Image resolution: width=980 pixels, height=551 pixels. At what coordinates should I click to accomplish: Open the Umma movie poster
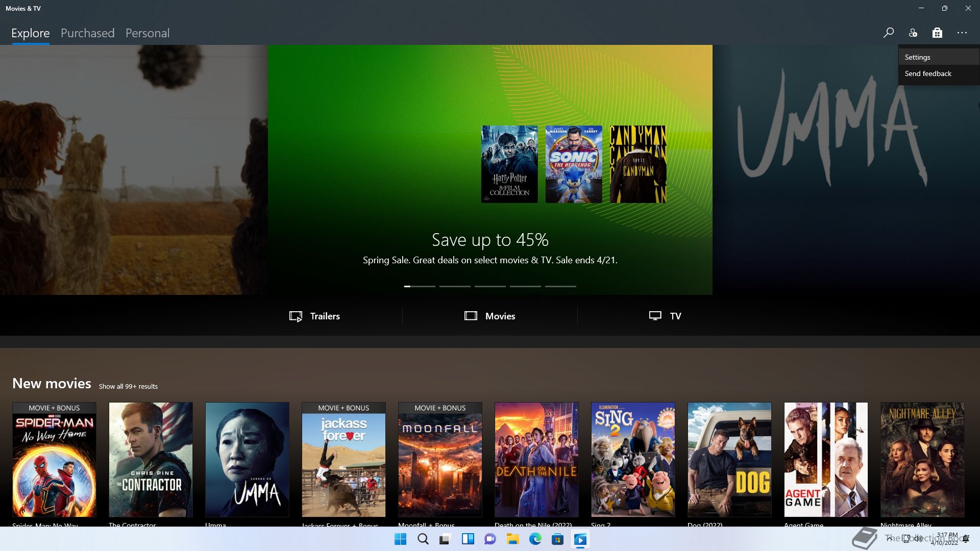pos(247,460)
